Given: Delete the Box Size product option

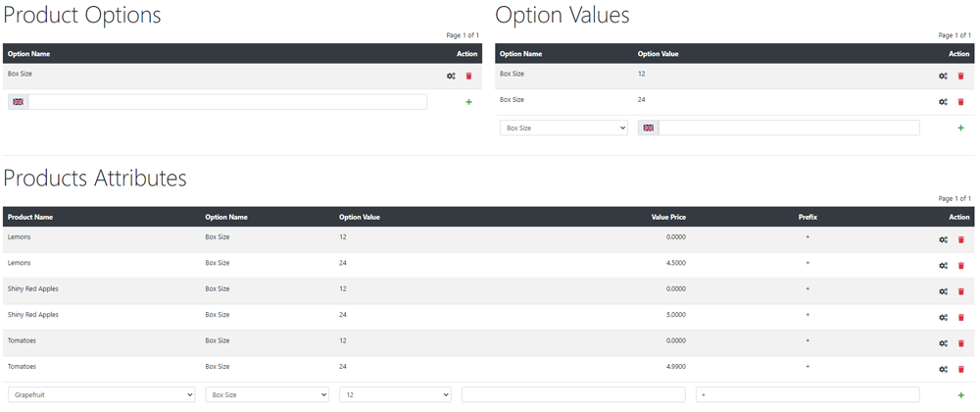Looking at the screenshot, I should (468, 77).
